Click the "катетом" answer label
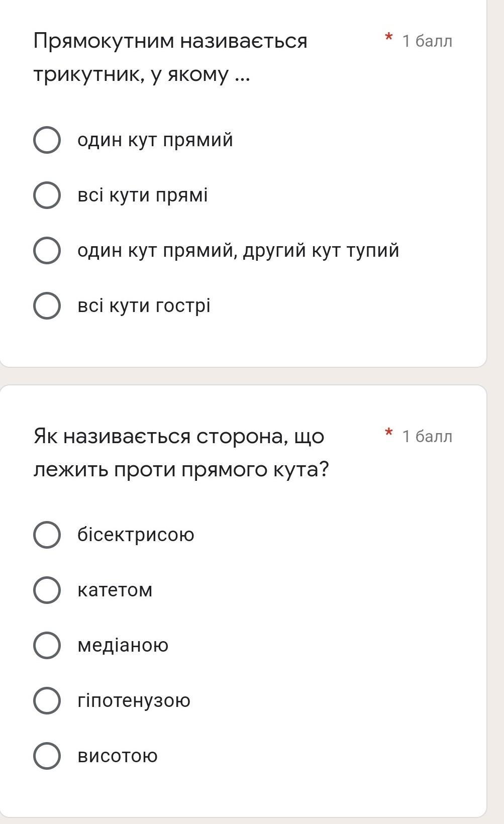The height and width of the screenshot is (824, 504). 115,590
